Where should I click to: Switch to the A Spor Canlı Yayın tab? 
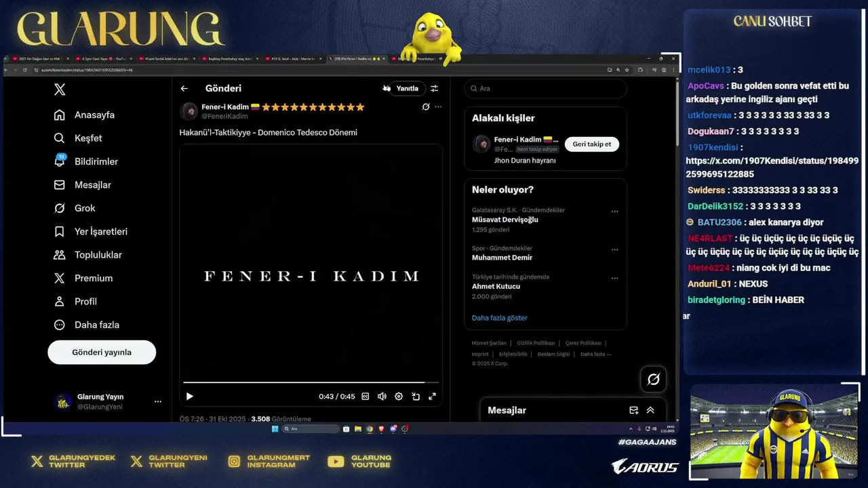pos(103,59)
